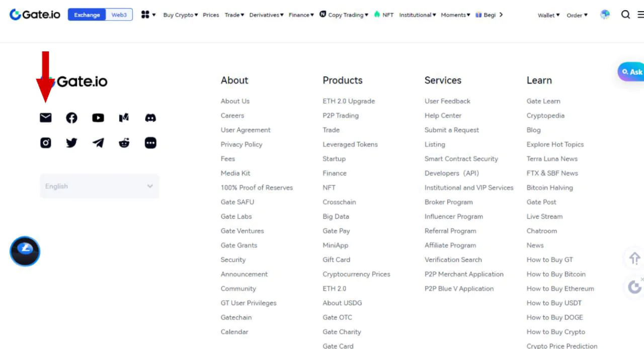The width and height of the screenshot is (644, 349).
Task: Go to Prices in the navbar
Action: coord(211,15)
